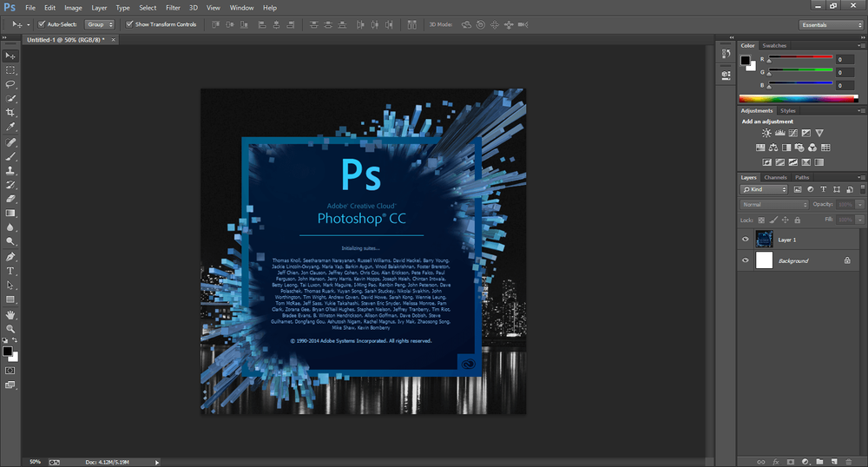
Task: Open the Opacity dropdown arrow
Action: pos(859,205)
